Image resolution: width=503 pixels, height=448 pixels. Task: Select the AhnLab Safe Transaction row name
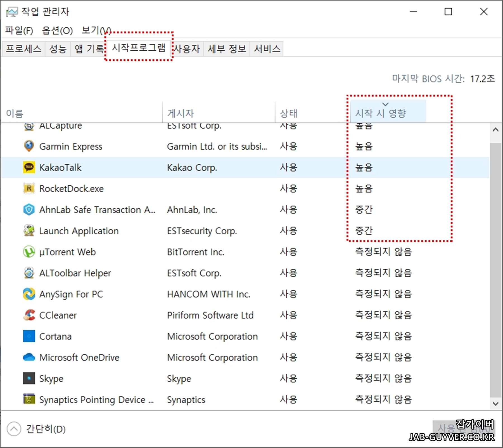(x=97, y=210)
